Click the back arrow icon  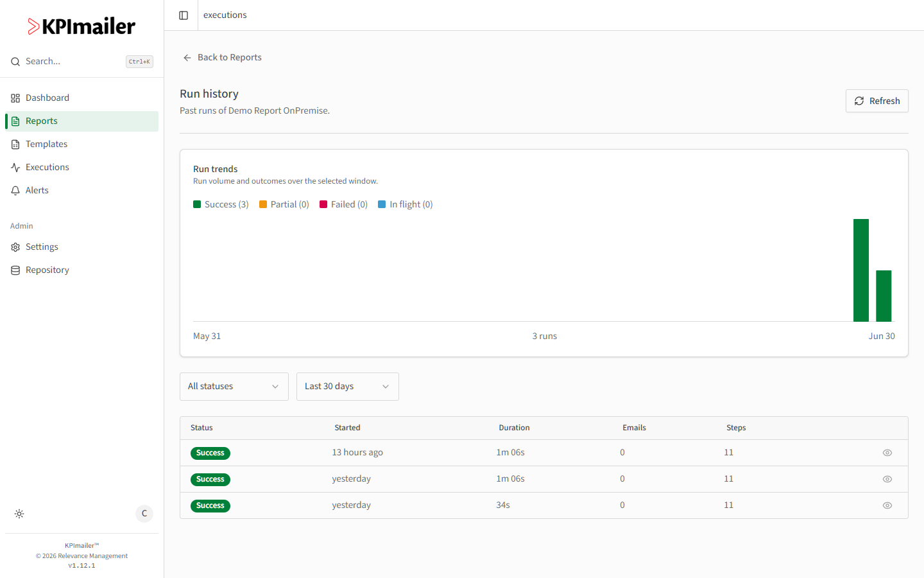tap(187, 58)
